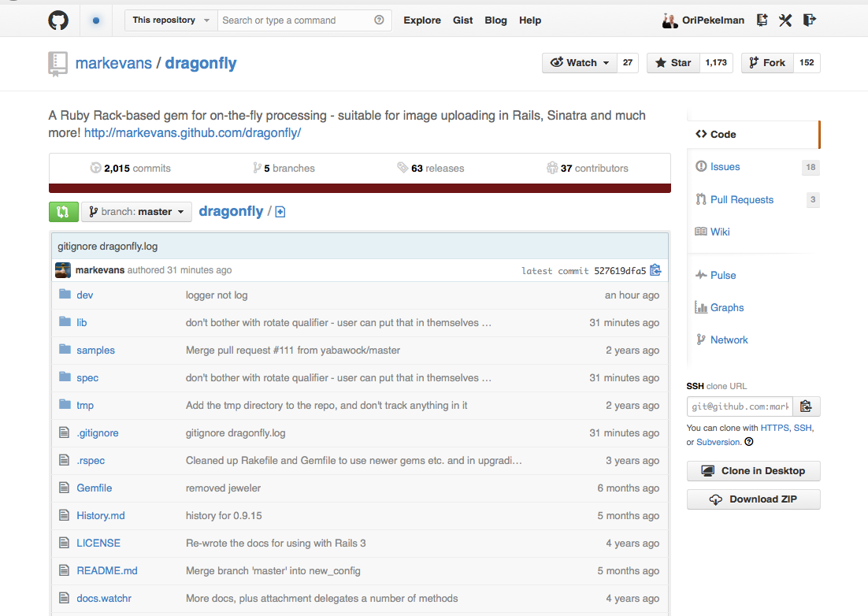This screenshot has height=616, width=868.
Task: Open the README.md file
Action: coord(107,570)
